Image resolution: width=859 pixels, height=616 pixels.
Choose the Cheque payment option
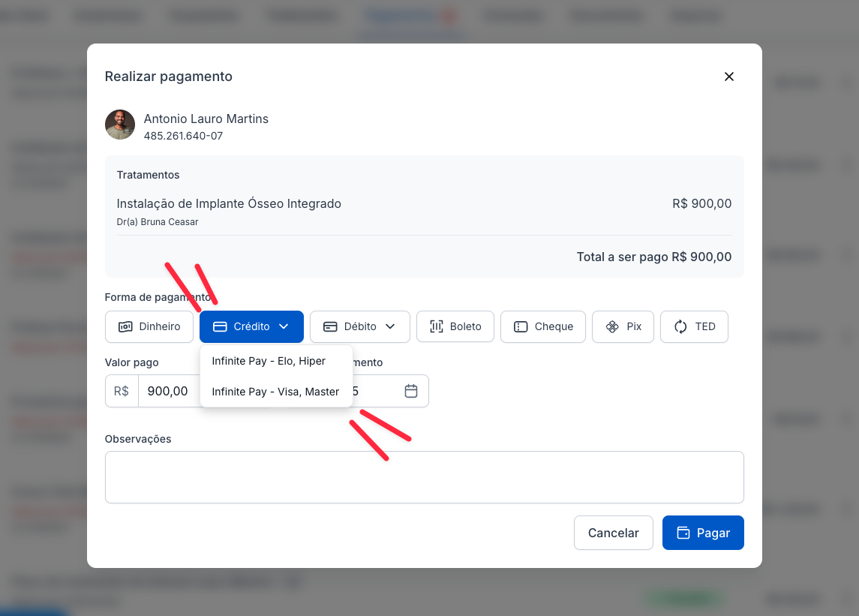point(542,326)
